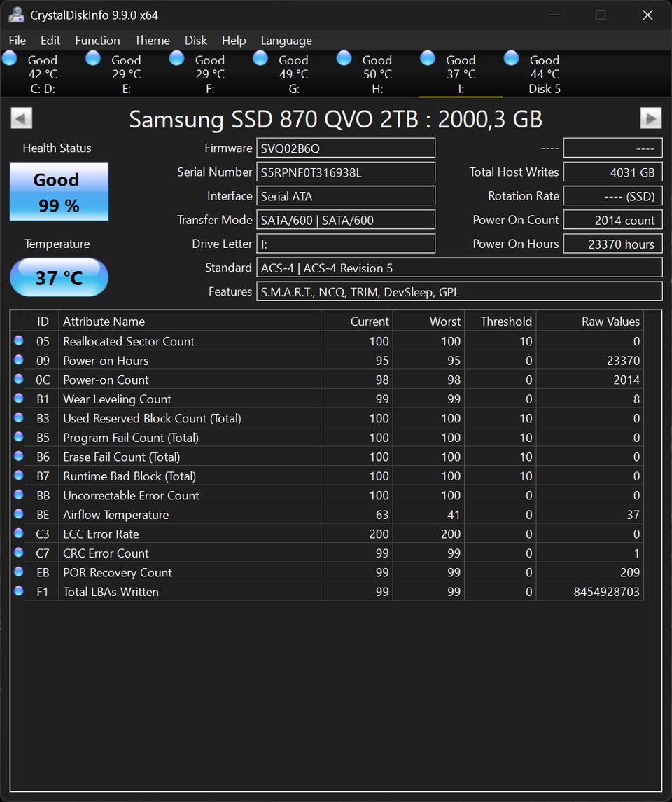Click the Threshold column header
The height and width of the screenshot is (802, 672).
pyautogui.click(x=500, y=322)
